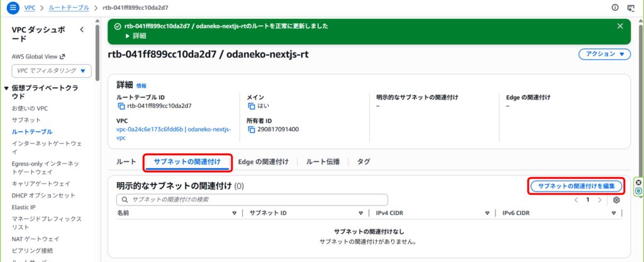Collapse the 仮想プライベートクラウド section
Image resolution: width=644 pixels, height=262 pixels.
point(6,88)
